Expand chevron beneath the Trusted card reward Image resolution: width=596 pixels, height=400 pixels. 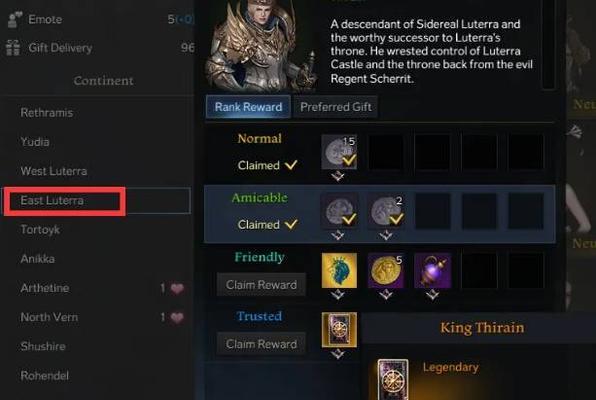point(338,354)
